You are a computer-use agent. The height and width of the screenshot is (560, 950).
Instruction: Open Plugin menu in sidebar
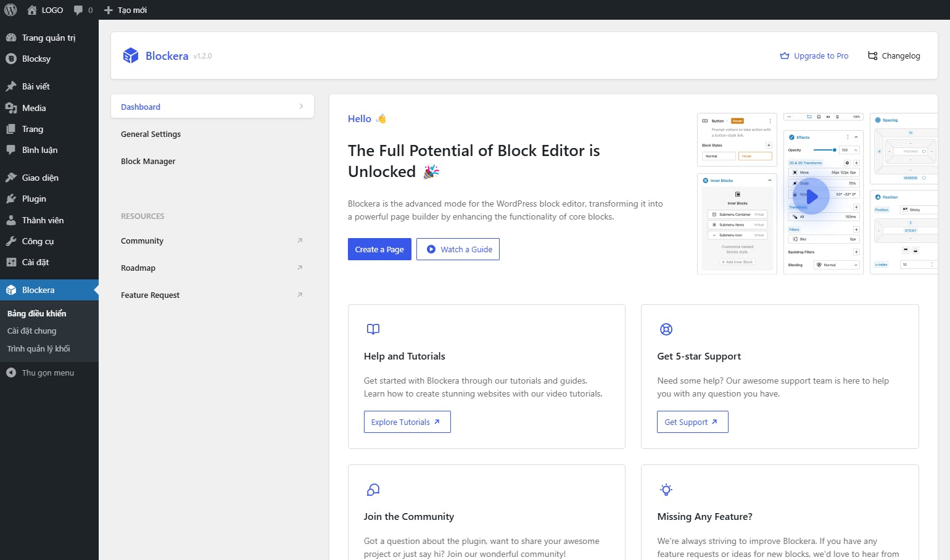[49, 199]
